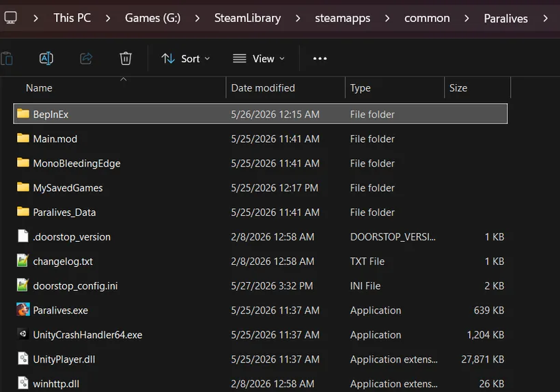Expand chevron after steamapps
This screenshot has width=560, height=392.
pos(387,18)
